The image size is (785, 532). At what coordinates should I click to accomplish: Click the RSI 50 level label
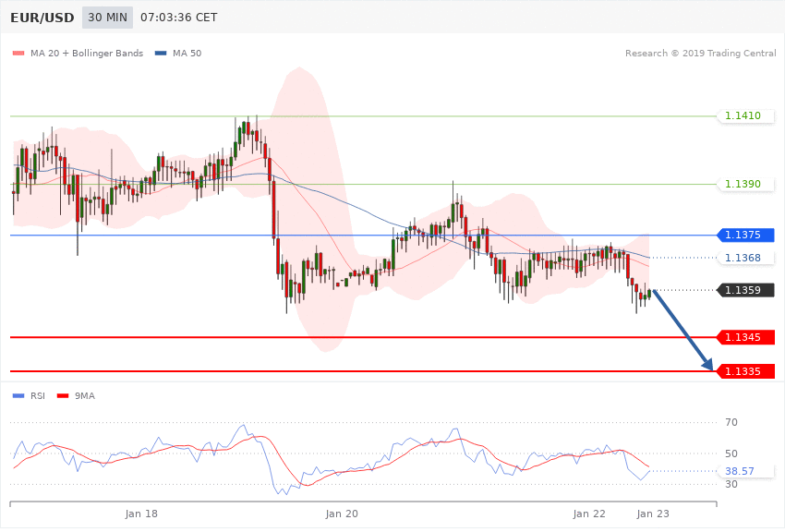click(731, 453)
